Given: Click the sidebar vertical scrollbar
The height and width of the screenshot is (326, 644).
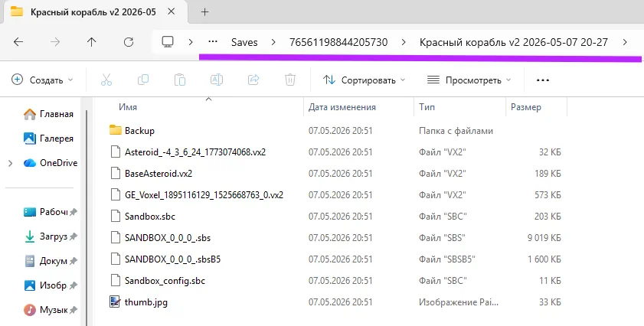Looking at the screenshot, I should click(x=87, y=217).
